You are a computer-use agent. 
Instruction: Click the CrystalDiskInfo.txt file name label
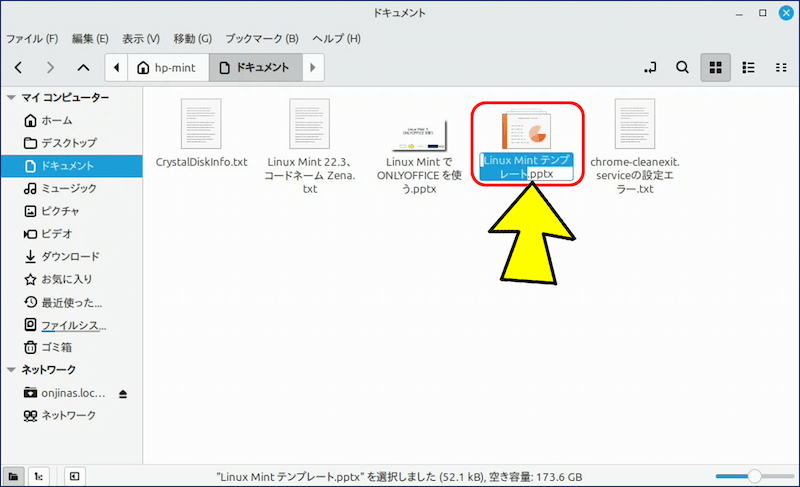[x=202, y=162]
